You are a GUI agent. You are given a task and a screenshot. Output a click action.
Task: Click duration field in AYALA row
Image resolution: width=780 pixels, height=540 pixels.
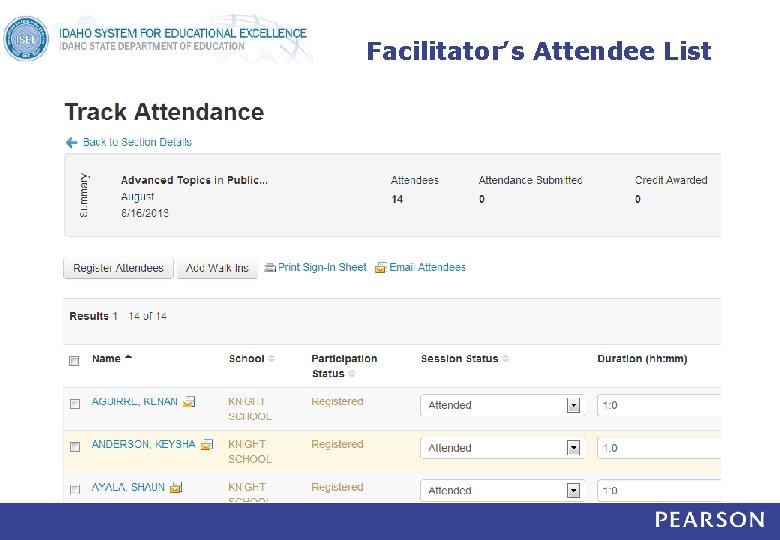click(659, 491)
